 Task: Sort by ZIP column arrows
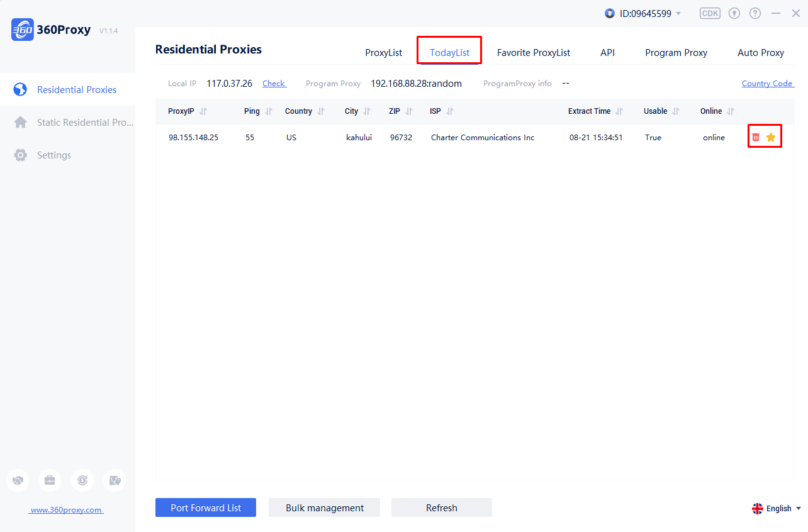408,111
